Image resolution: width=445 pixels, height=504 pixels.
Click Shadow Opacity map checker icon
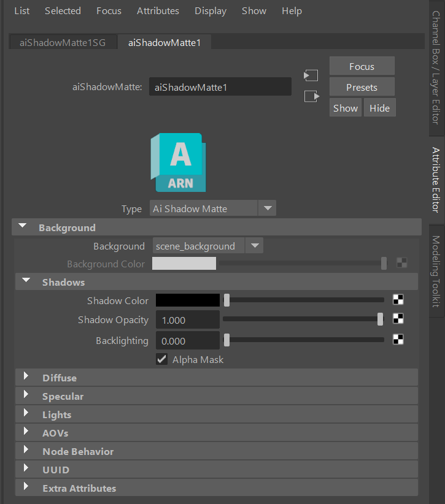tap(398, 319)
